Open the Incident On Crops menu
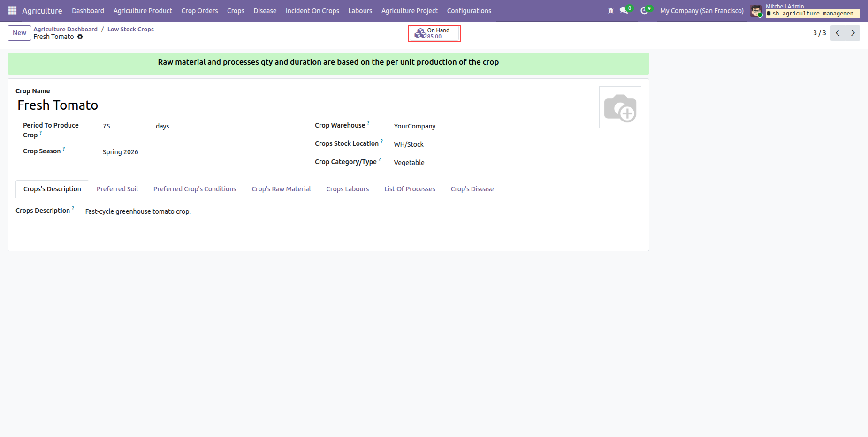 pyautogui.click(x=312, y=10)
